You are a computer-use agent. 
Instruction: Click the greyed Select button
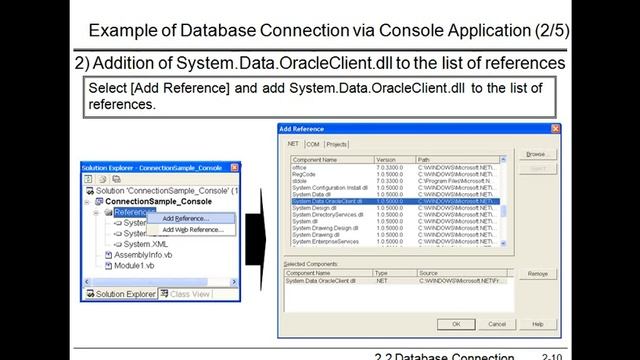coord(538,169)
